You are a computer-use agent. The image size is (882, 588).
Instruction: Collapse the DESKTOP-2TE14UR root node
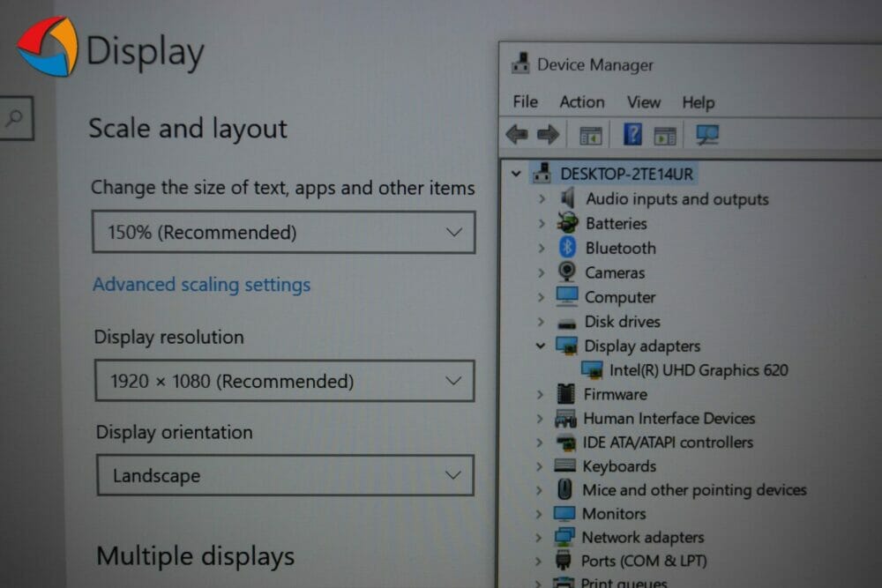[x=516, y=174]
